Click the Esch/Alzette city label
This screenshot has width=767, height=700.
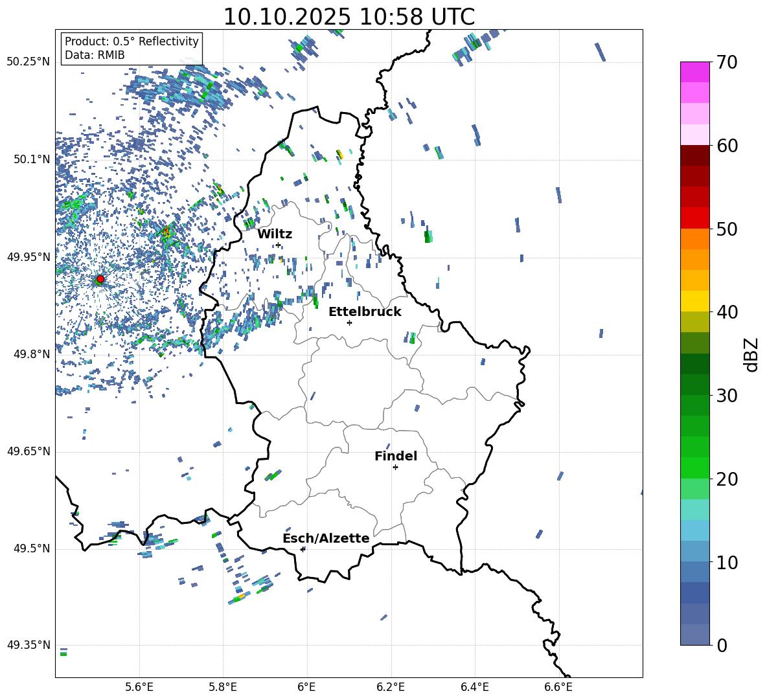(326, 538)
